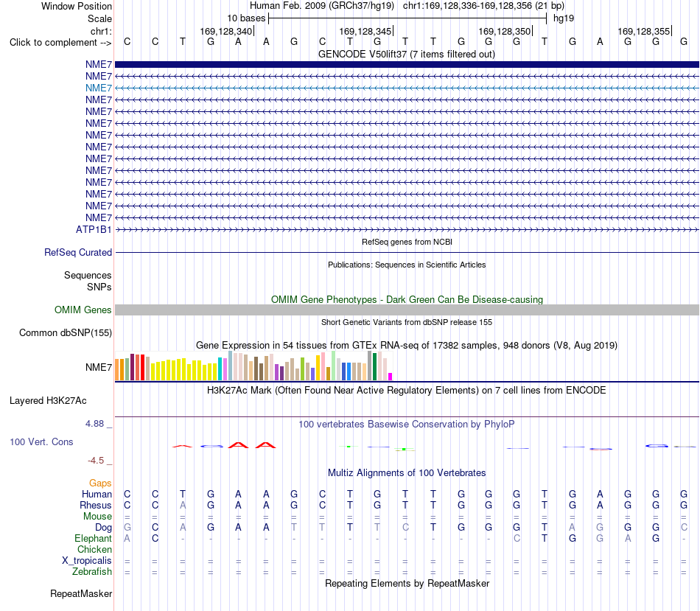700x611 pixels.
Task: Select the Mouse alignment row label
Action: tap(98, 517)
